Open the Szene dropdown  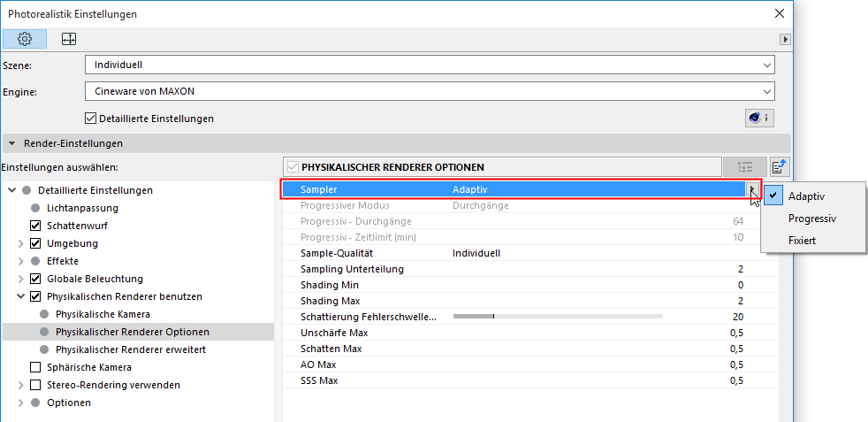(430, 65)
